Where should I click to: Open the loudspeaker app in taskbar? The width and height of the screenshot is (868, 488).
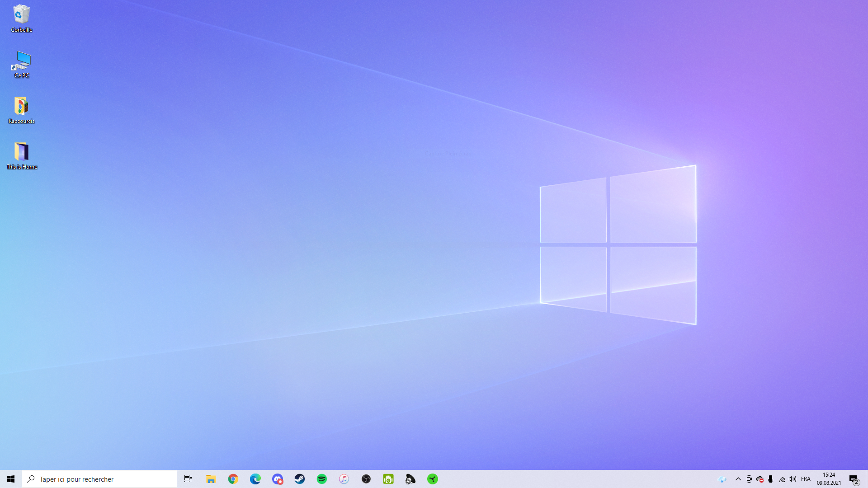[x=410, y=479]
